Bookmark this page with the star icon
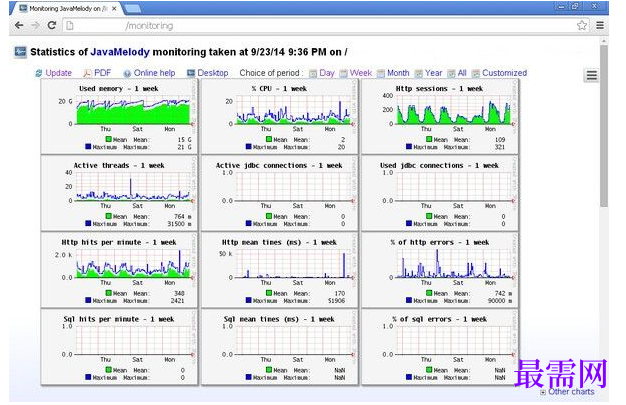 click(582, 26)
